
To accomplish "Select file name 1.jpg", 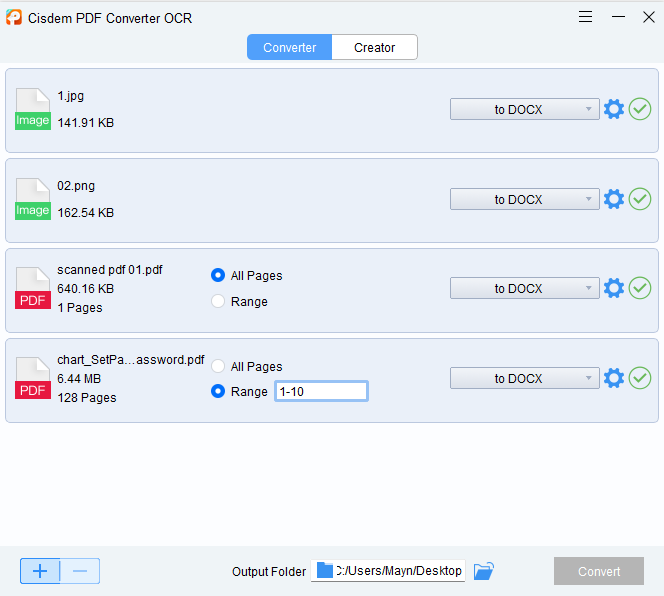I will tap(71, 96).
